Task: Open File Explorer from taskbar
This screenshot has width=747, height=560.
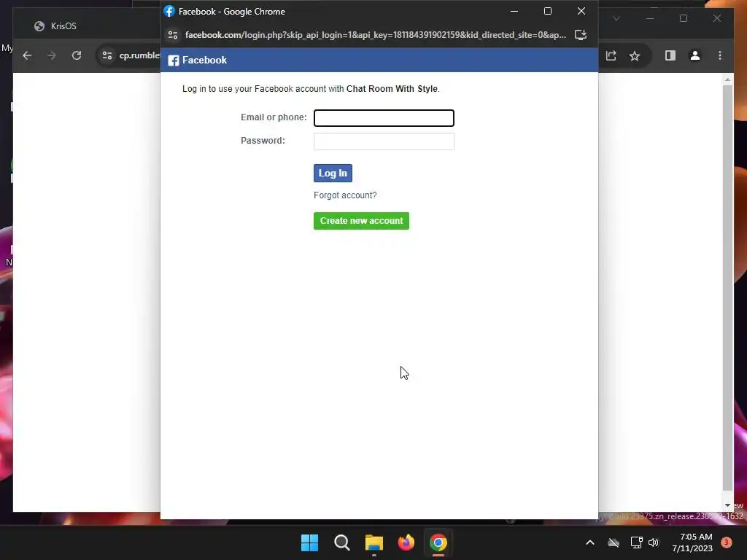Action: [374, 542]
